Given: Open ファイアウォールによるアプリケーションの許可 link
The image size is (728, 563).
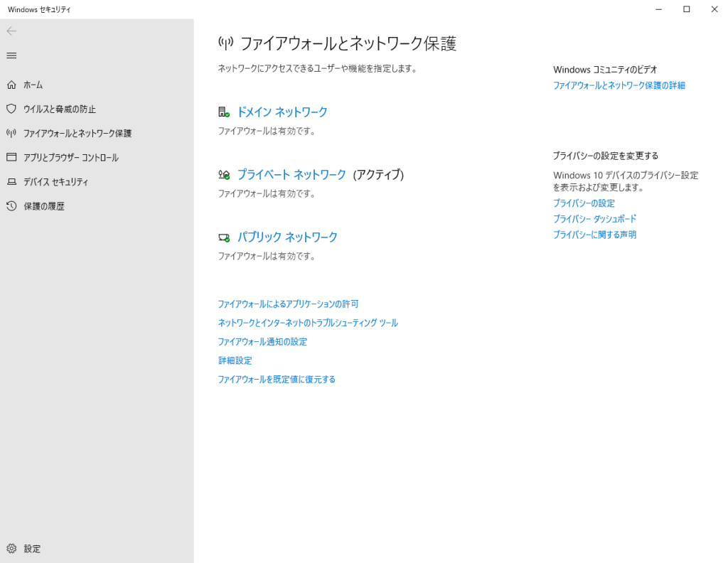Looking at the screenshot, I should click(x=288, y=304).
